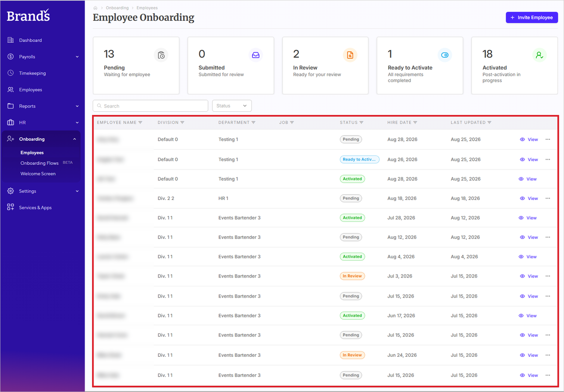Screen dimensions: 564x392
Task: Click the 'HR 1' department cell
Action: [223, 199]
